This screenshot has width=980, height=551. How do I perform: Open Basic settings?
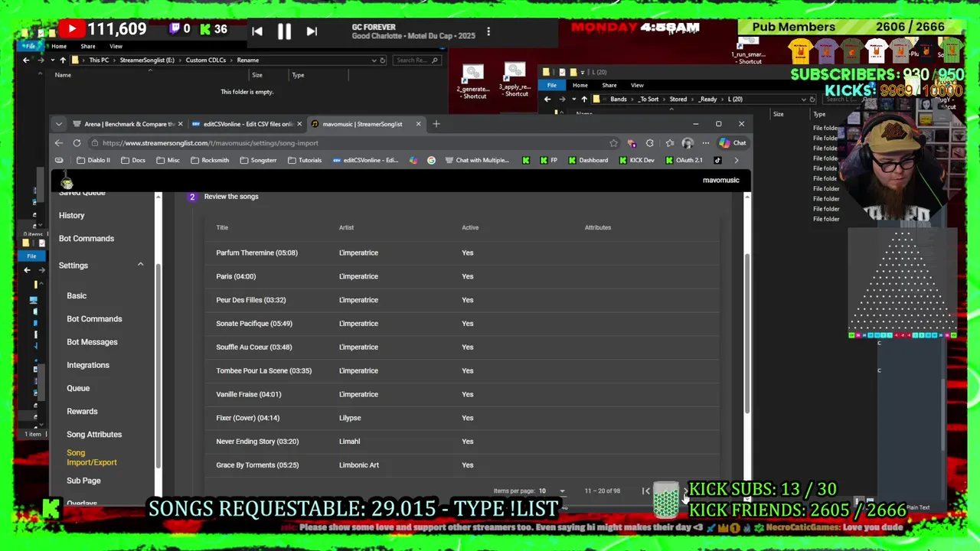coord(77,296)
